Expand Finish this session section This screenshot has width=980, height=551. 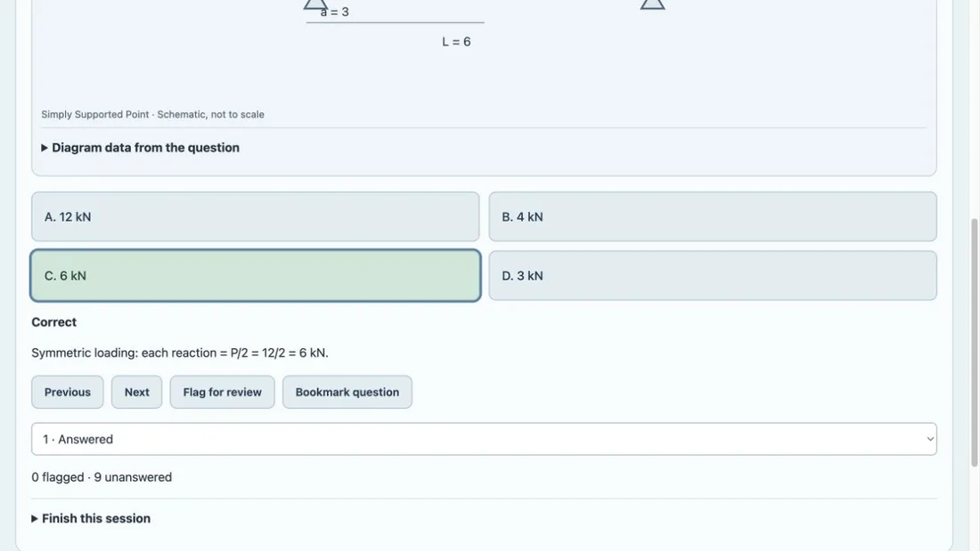(91, 519)
